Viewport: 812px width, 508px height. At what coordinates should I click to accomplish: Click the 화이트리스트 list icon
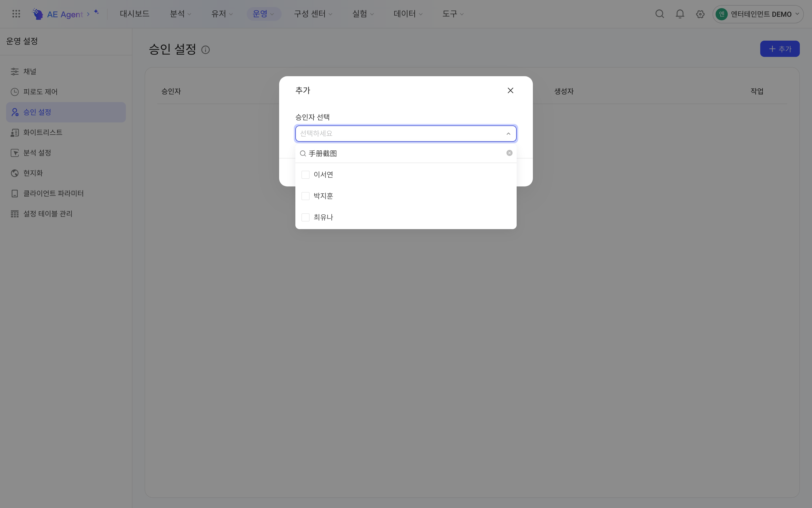15,132
